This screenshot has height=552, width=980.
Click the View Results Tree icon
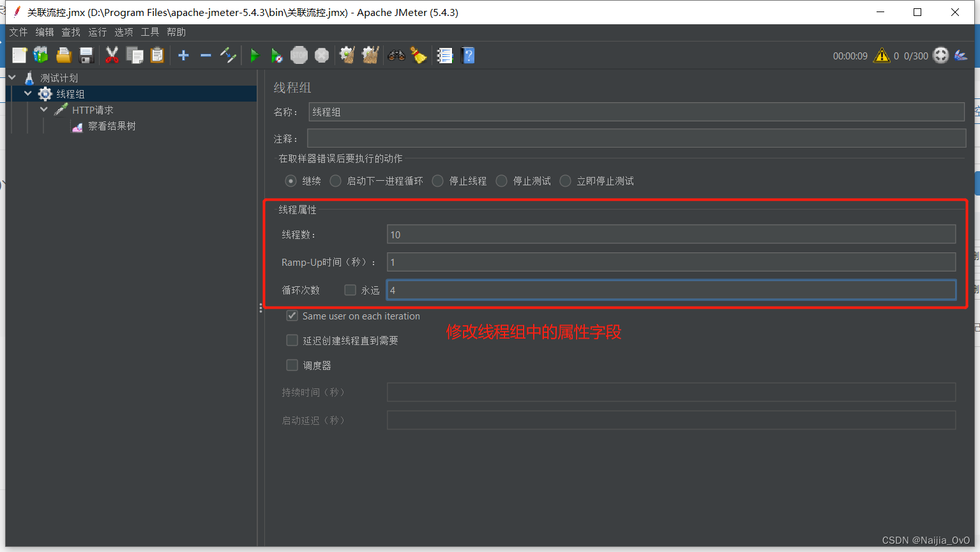coord(77,126)
